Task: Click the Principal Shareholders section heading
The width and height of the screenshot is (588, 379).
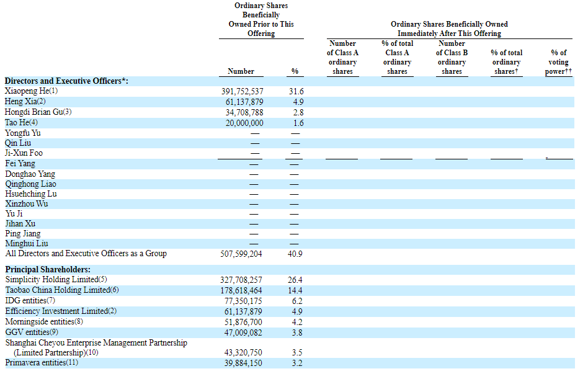Action: click(x=48, y=269)
